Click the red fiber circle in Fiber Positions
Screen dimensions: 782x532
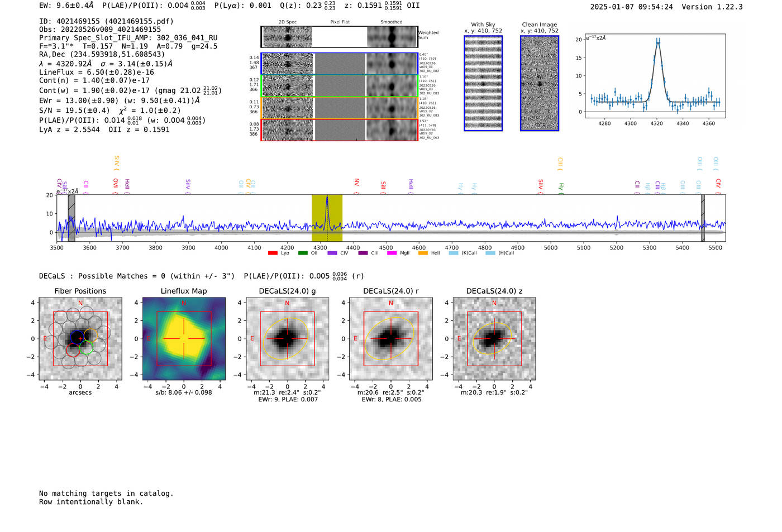[73, 350]
